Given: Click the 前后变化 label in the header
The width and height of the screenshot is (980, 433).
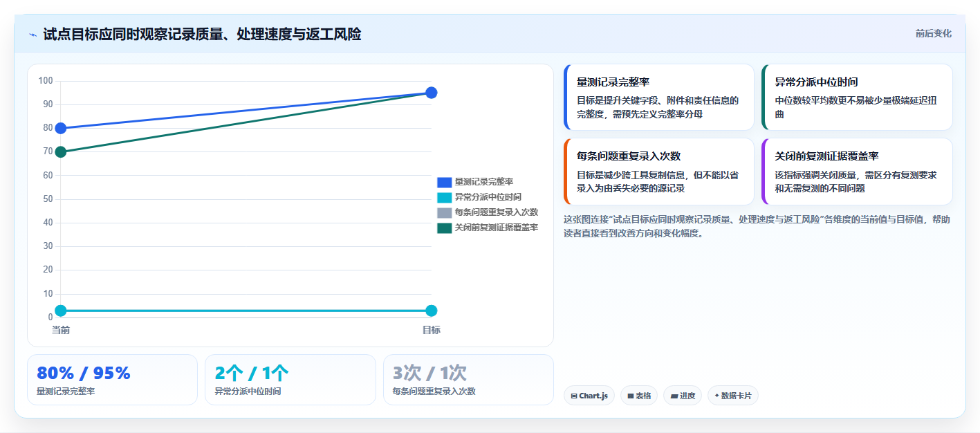Looking at the screenshot, I should (933, 33).
